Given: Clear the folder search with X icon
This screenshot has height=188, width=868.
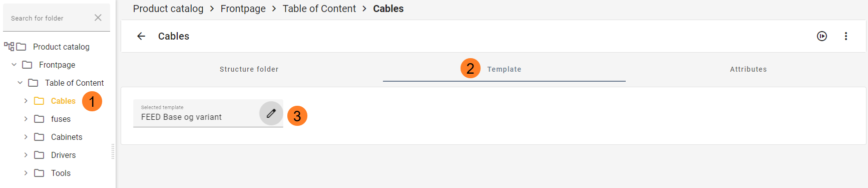Looking at the screenshot, I should [98, 18].
